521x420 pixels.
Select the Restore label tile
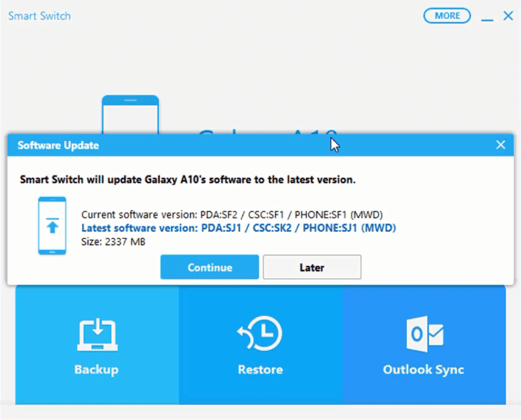(260, 370)
